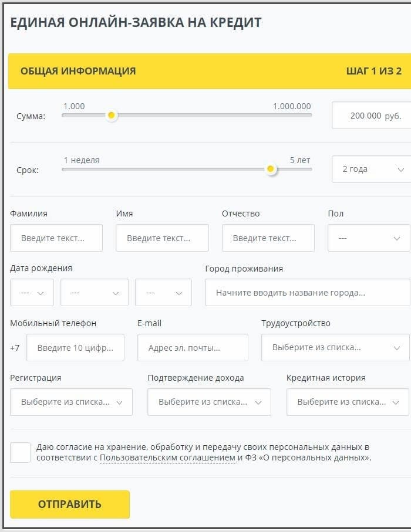The width and height of the screenshot is (411, 532).
Task: Open the first Дата рождения day dropdown
Action: [x=32, y=293]
